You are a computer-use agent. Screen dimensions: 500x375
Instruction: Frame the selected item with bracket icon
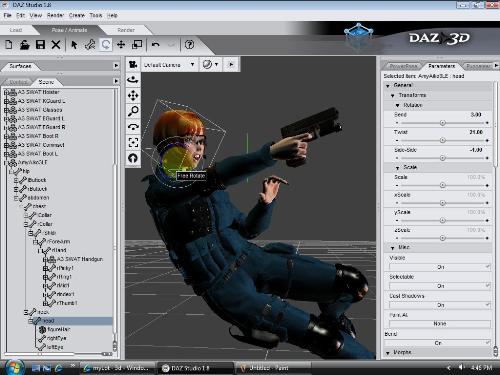coord(133,142)
